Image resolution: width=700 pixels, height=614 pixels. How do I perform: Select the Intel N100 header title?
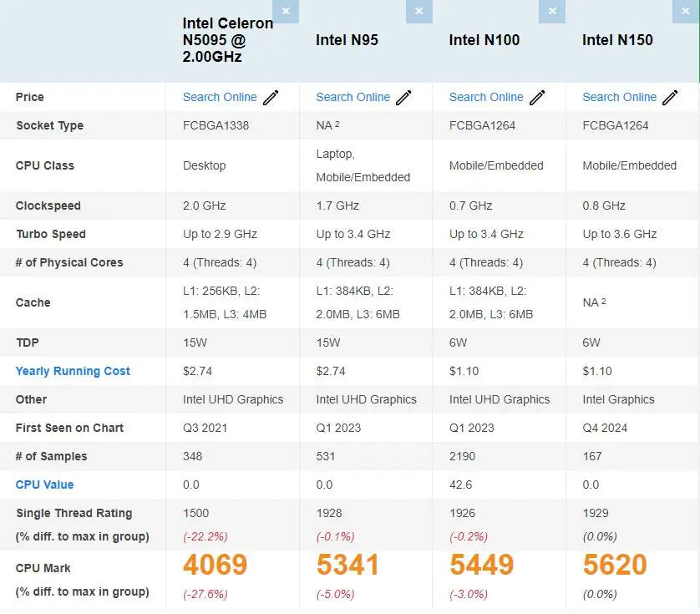(484, 40)
